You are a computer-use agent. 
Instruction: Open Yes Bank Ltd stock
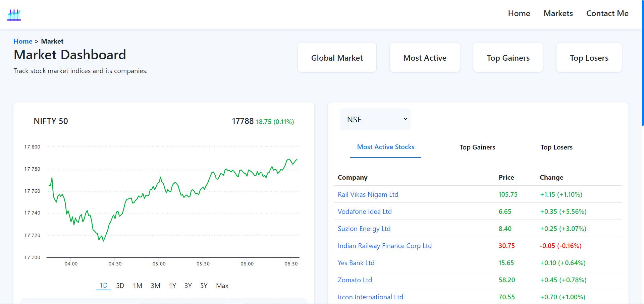356,263
